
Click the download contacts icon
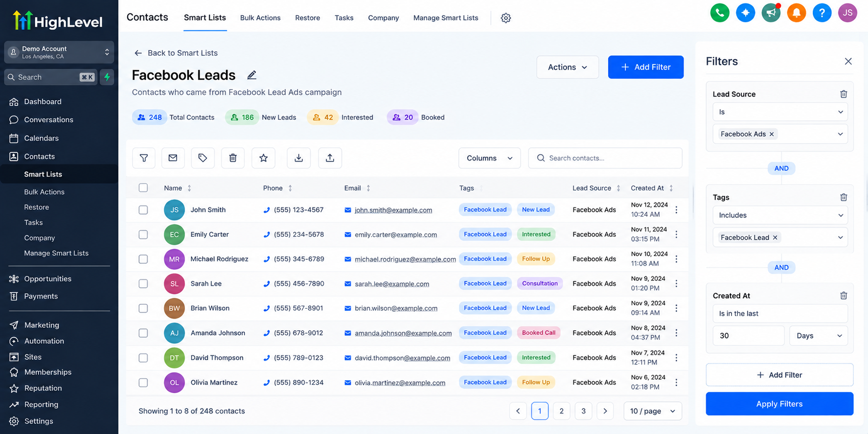(298, 158)
